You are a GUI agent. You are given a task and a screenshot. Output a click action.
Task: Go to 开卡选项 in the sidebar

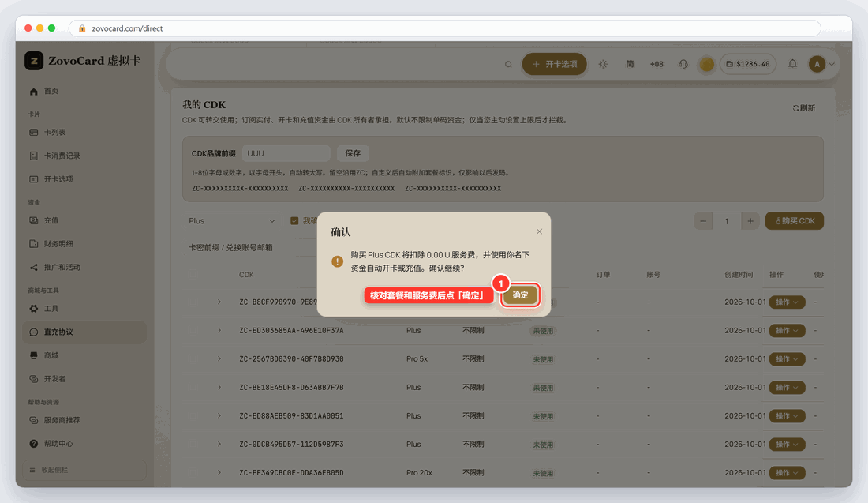[x=84, y=179]
